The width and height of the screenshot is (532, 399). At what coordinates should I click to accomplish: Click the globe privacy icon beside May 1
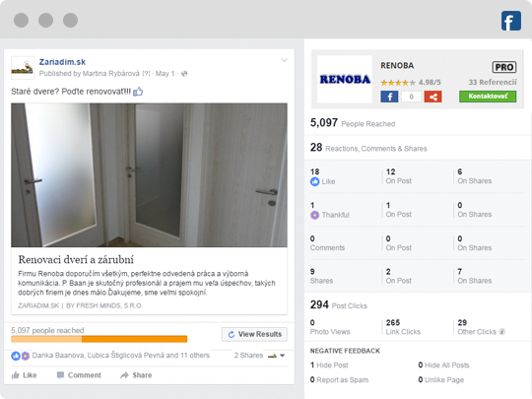point(184,74)
